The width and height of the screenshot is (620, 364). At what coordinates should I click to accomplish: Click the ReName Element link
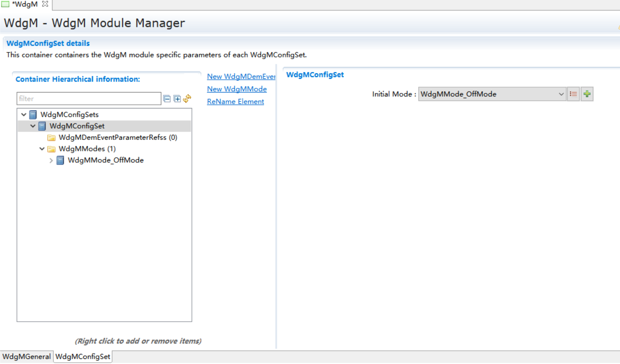235,102
